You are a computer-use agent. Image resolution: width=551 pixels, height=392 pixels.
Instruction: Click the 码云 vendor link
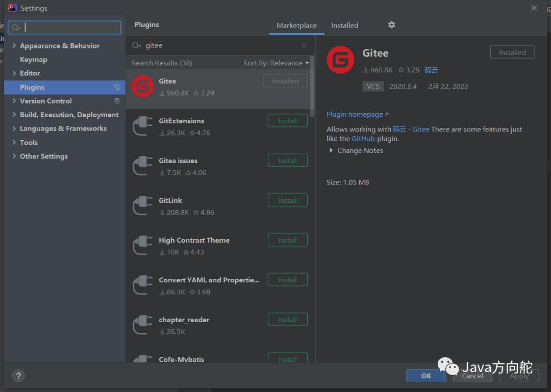431,70
